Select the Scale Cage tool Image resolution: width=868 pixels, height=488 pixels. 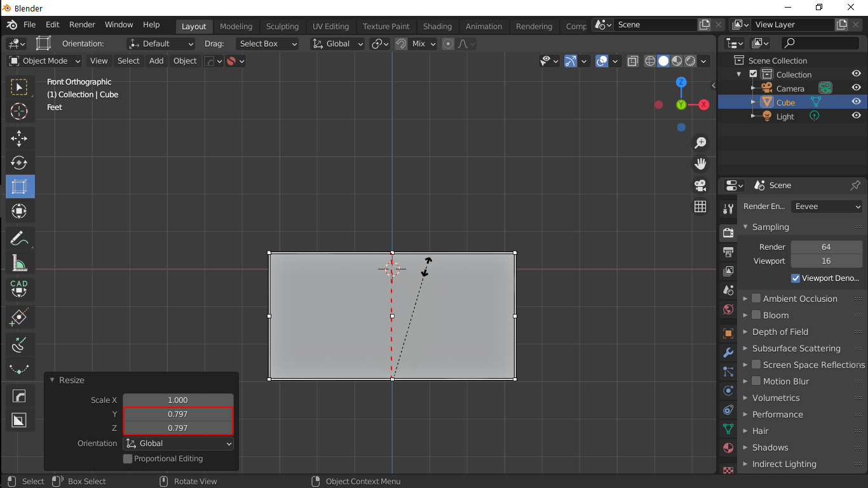click(x=19, y=187)
